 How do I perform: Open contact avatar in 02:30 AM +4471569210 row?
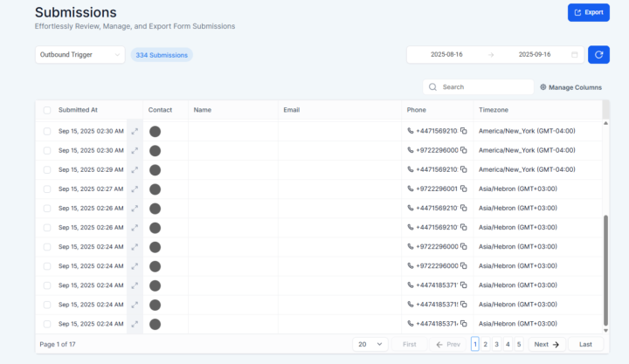tap(155, 132)
